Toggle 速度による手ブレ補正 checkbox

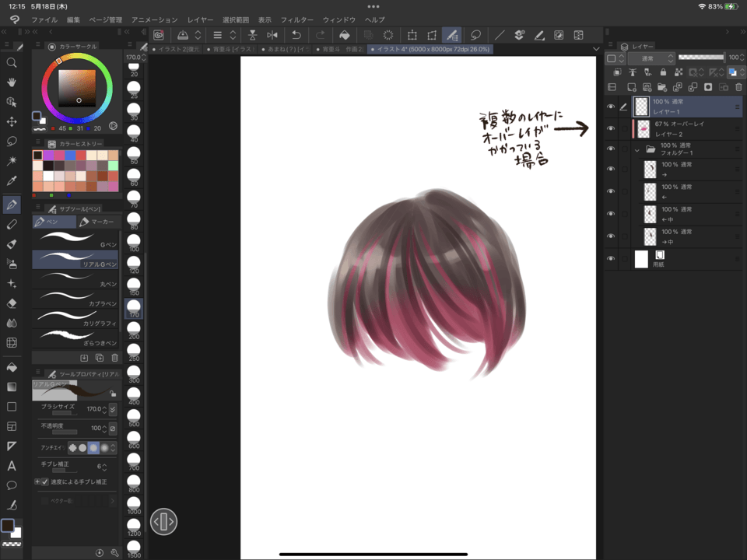click(x=44, y=482)
